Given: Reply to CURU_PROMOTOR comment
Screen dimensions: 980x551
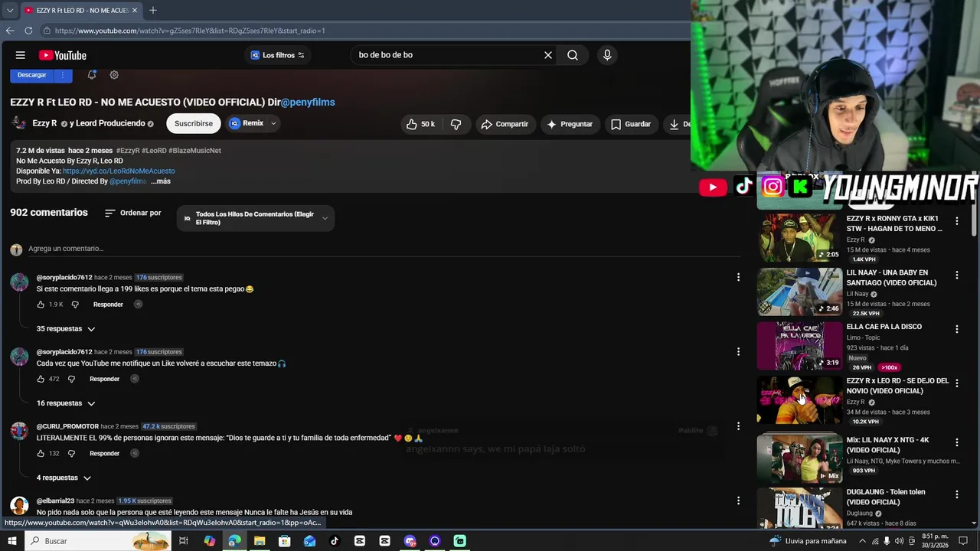Looking at the screenshot, I should click(x=104, y=453).
